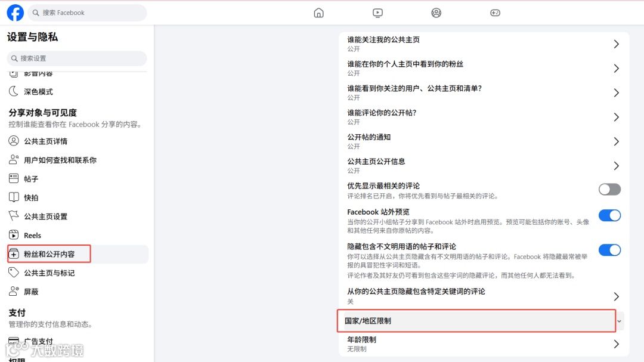The image size is (644, 362).
Task: Disable the 隐藏包含不文明用语的帖子和评论 switch
Action: point(609,250)
